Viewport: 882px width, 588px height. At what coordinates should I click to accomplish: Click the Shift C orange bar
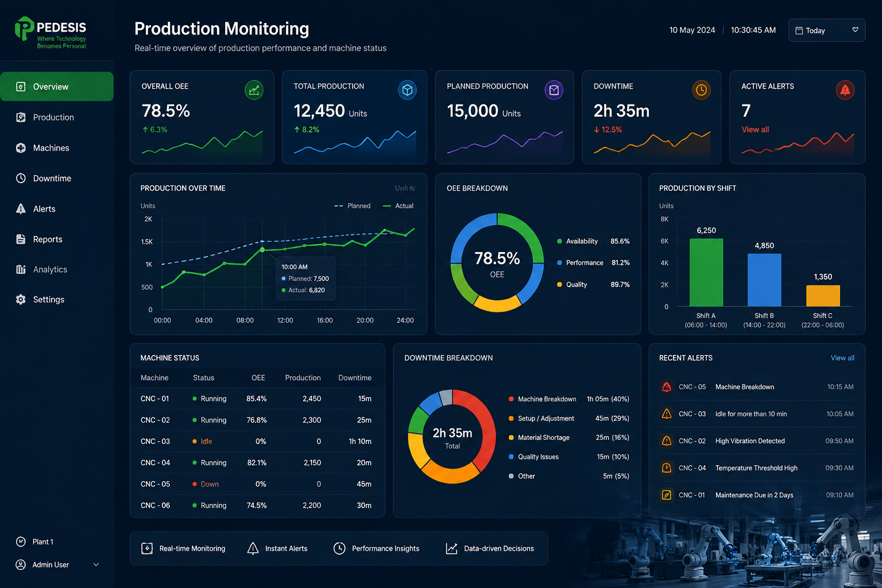click(823, 296)
